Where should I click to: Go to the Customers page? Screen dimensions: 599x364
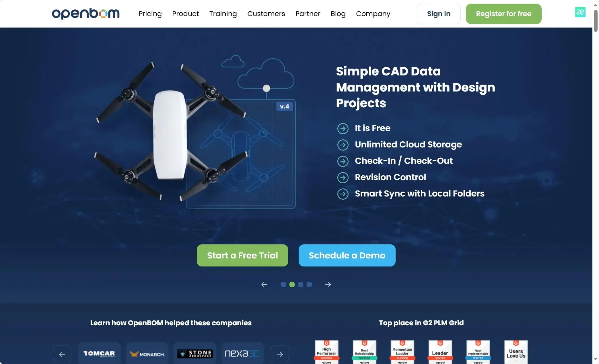[x=266, y=14]
